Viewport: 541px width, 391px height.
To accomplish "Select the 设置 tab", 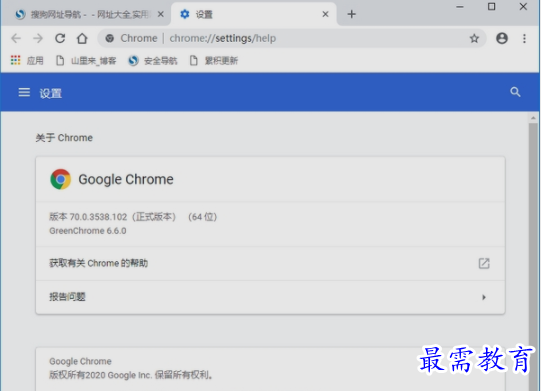I will (254, 14).
